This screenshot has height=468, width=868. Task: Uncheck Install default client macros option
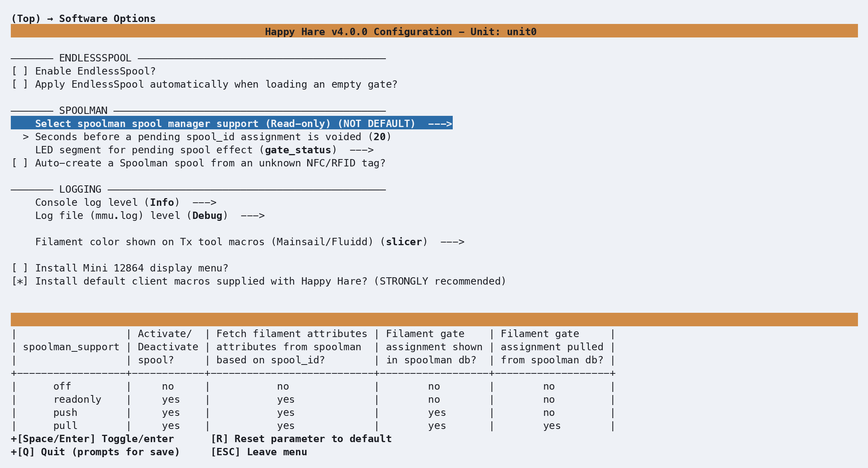point(259,281)
